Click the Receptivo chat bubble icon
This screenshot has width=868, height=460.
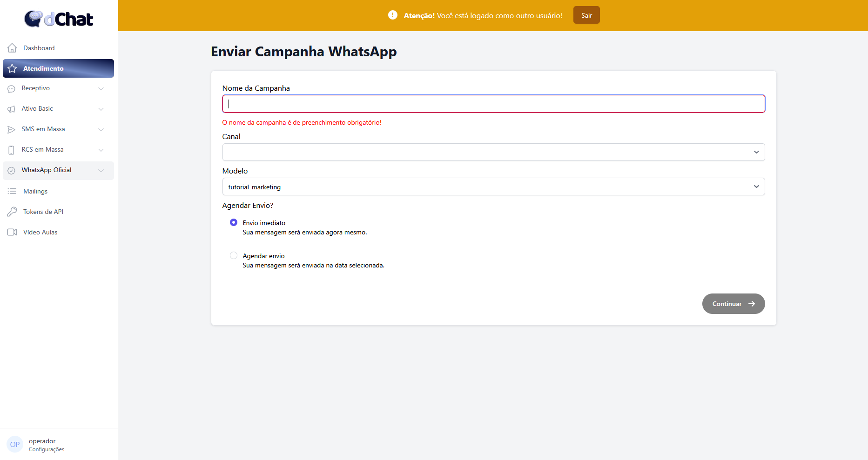(12, 88)
